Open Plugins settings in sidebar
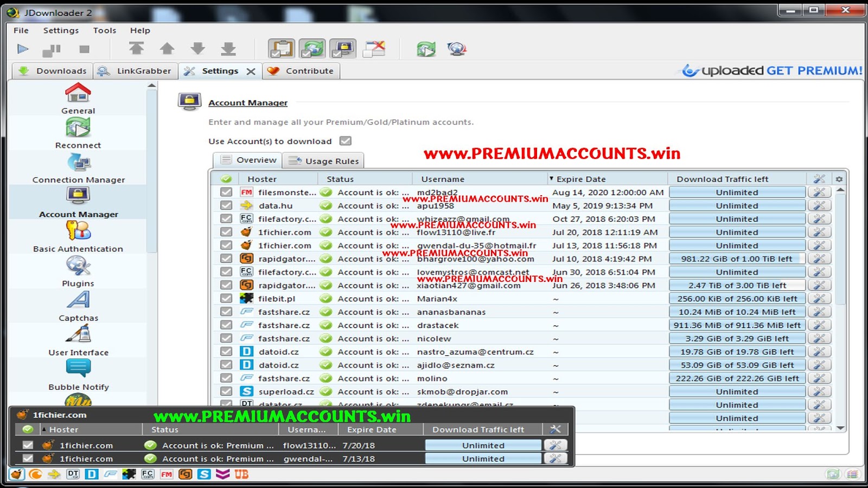The image size is (868, 488). [x=78, y=272]
